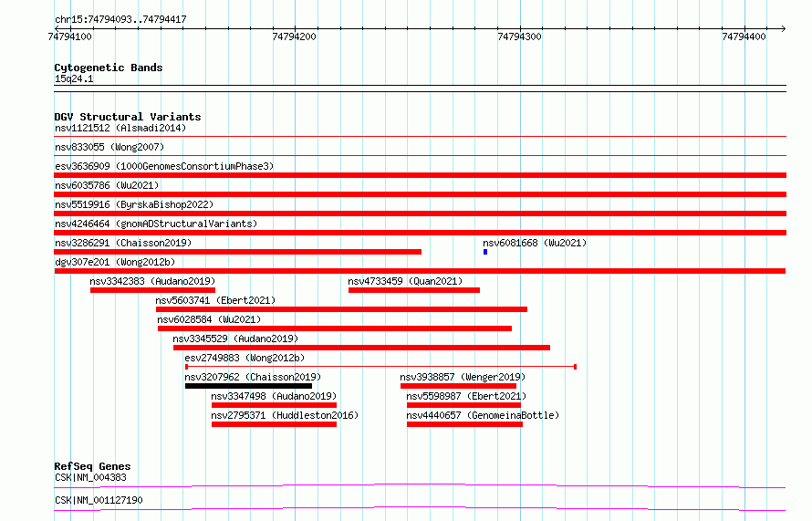The height and width of the screenshot is (521, 812).
Task: Select the 15q24.1 band label
Action: click(74, 78)
